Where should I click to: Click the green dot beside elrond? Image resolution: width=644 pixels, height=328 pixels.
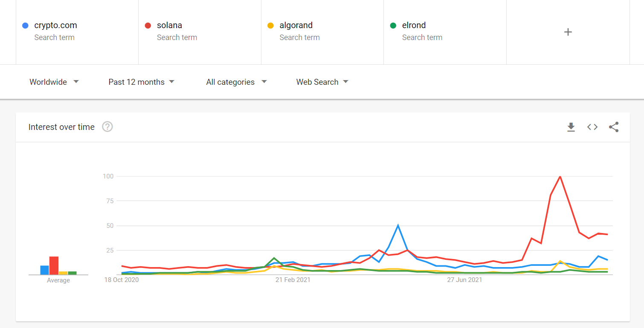click(393, 26)
